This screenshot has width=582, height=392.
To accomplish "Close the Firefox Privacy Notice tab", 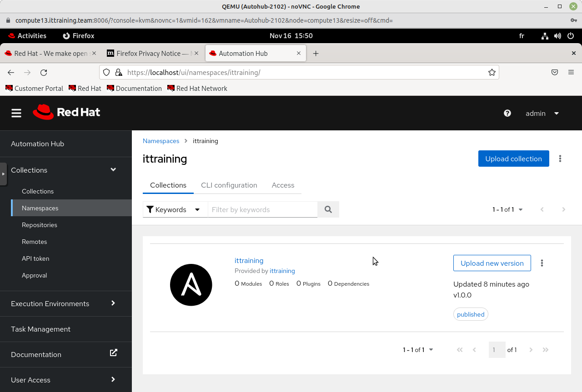I will coord(196,53).
